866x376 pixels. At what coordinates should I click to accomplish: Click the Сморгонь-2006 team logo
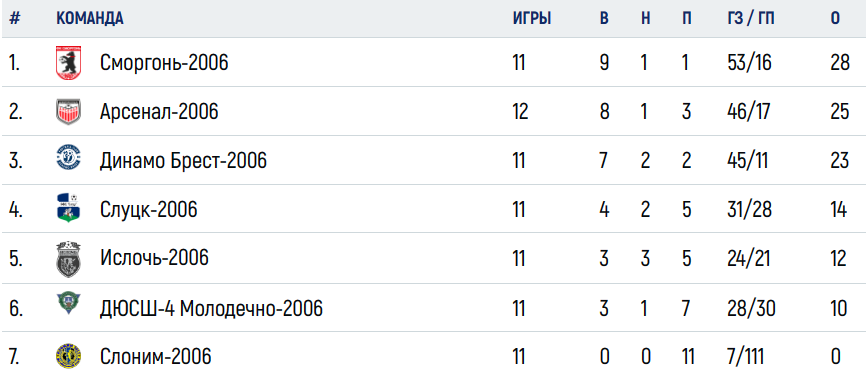coord(68,63)
